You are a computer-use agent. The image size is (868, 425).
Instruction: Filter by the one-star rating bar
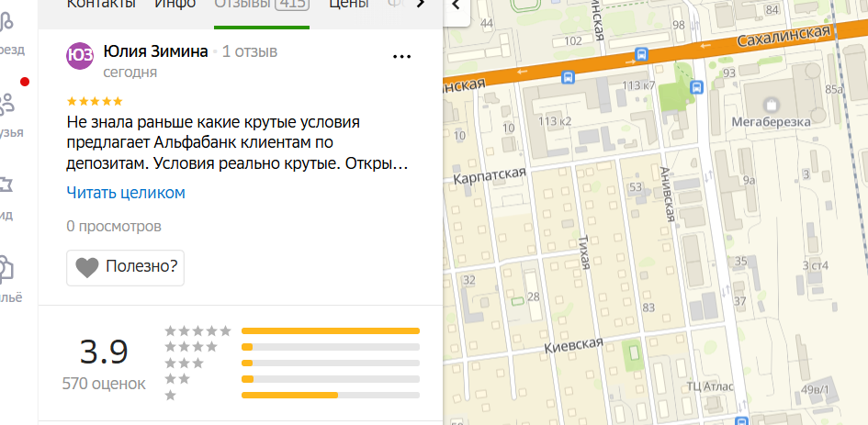tap(331, 395)
